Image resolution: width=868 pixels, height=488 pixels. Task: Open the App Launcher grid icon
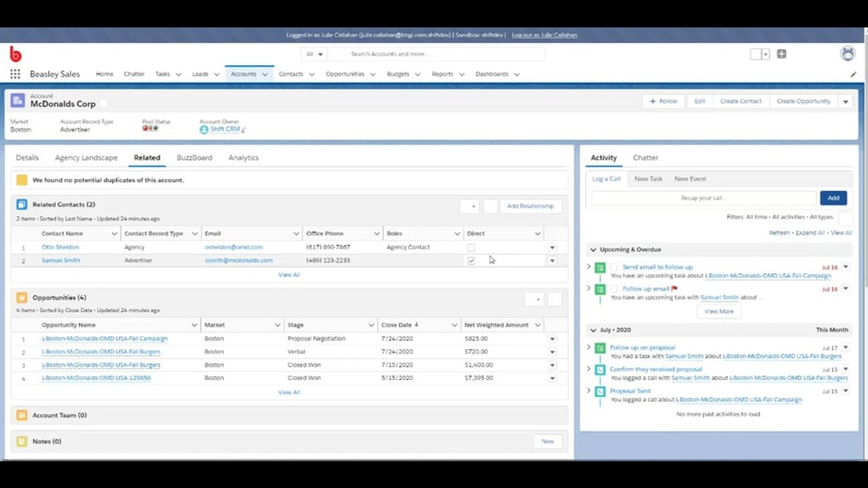[15, 74]
